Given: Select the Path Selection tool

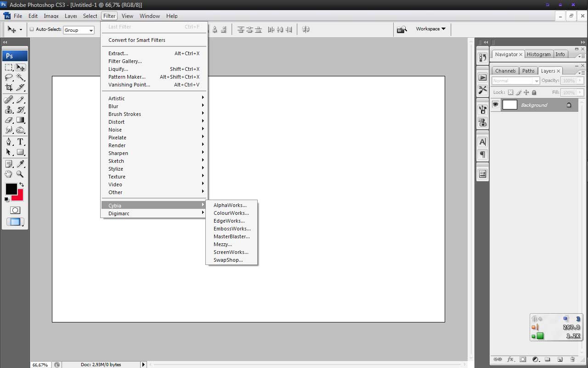Looking at the screenshot, I should [9, 152].
